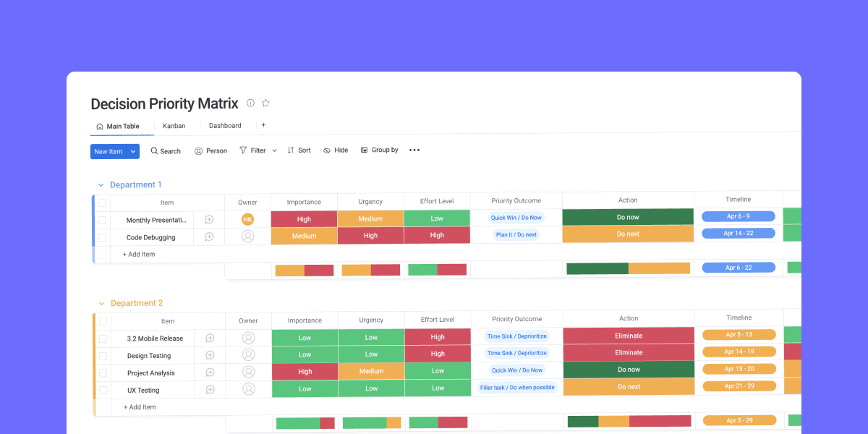Click the Department 1 Importance summary bar
868x434 pixels.
tap(305, 271)
